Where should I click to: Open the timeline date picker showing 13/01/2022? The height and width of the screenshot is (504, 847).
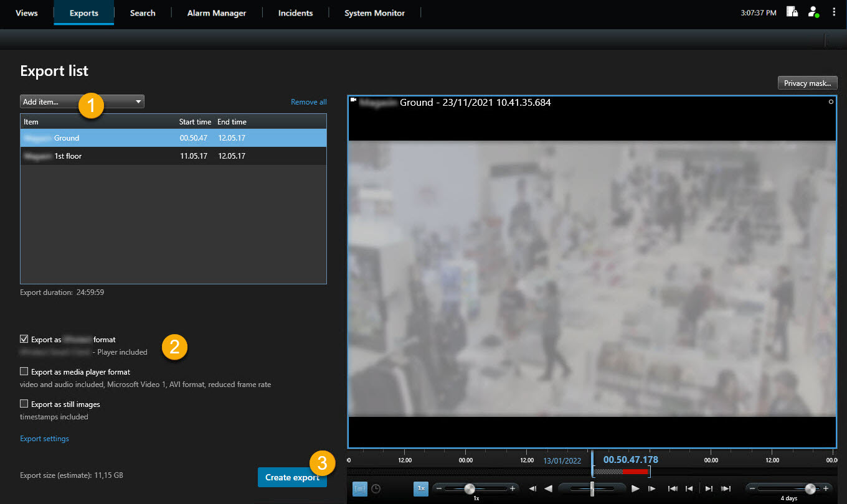pyautogui.click(x=562, y=460)
